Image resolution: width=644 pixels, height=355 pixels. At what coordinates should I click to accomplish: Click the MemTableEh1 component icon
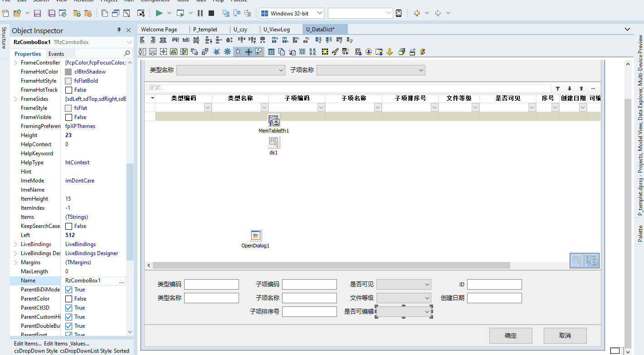click(273, 121)
